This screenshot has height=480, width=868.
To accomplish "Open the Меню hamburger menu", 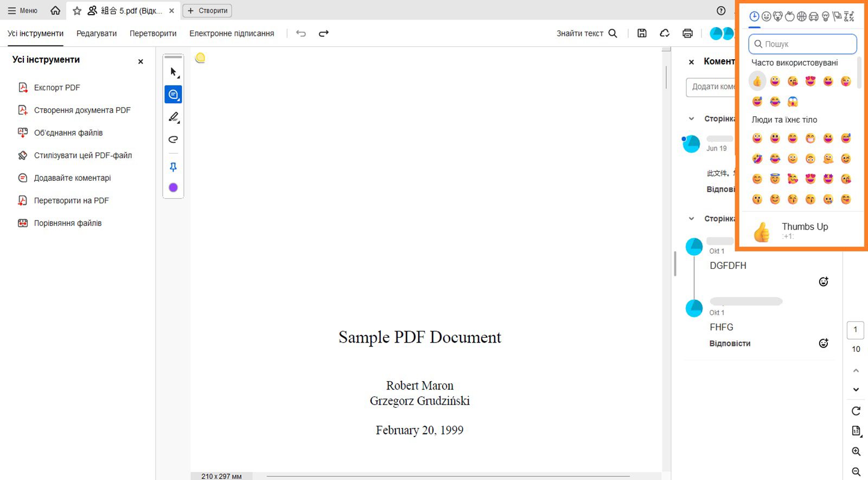I will pyautogui.click(x=22, y=10).
